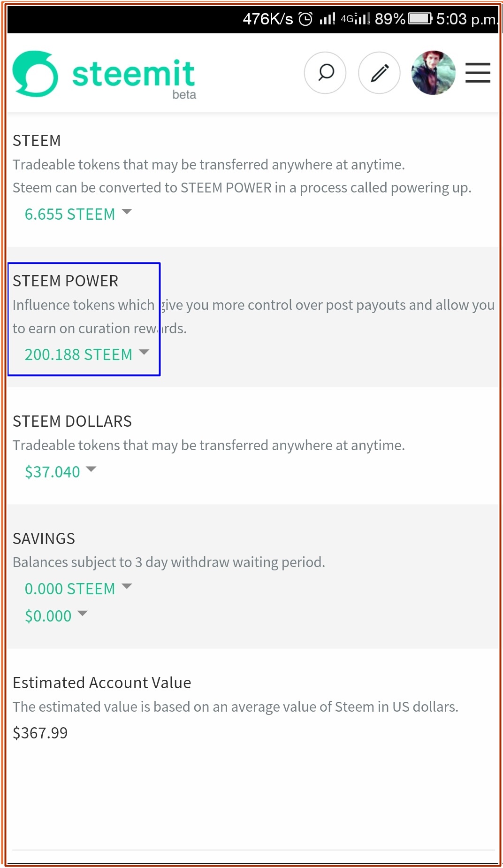Expand the 200.188 STEEM power dropdown arrow
The width and height of the screenshot is (503, 868).
click(144, 352)
